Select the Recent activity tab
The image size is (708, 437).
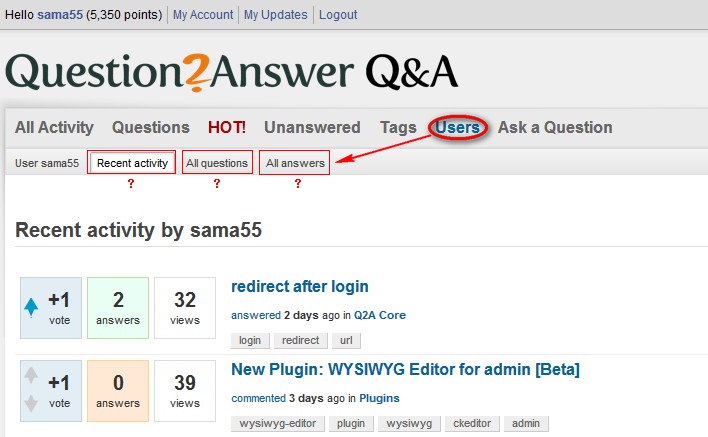(132, 163)
